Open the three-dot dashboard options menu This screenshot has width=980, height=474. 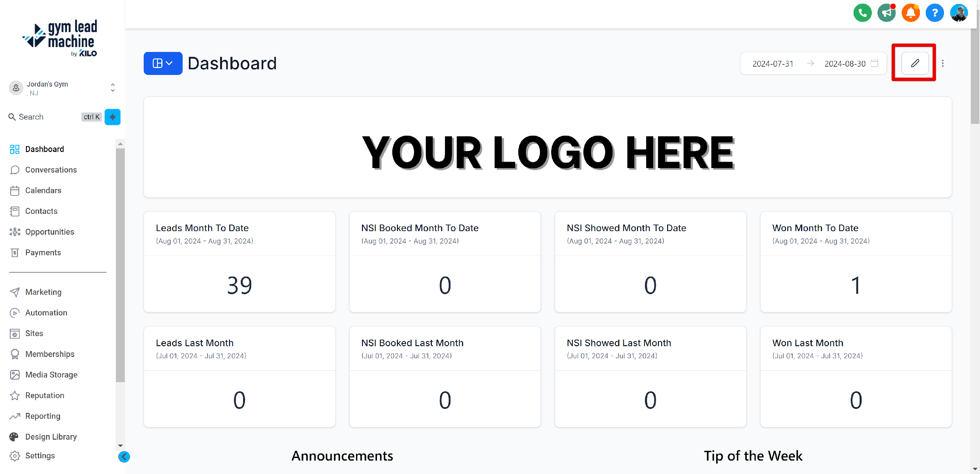[942, 63]
